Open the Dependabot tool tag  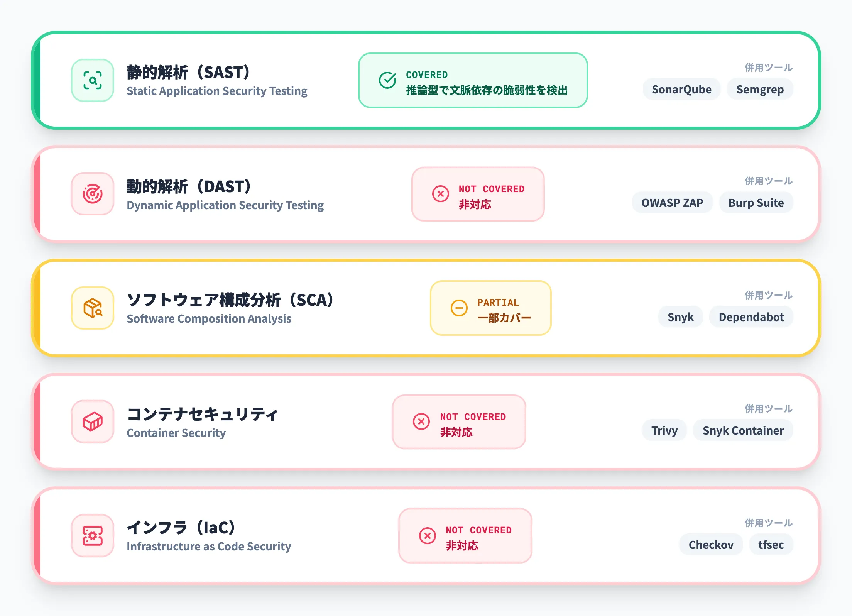tap(751, 317)
